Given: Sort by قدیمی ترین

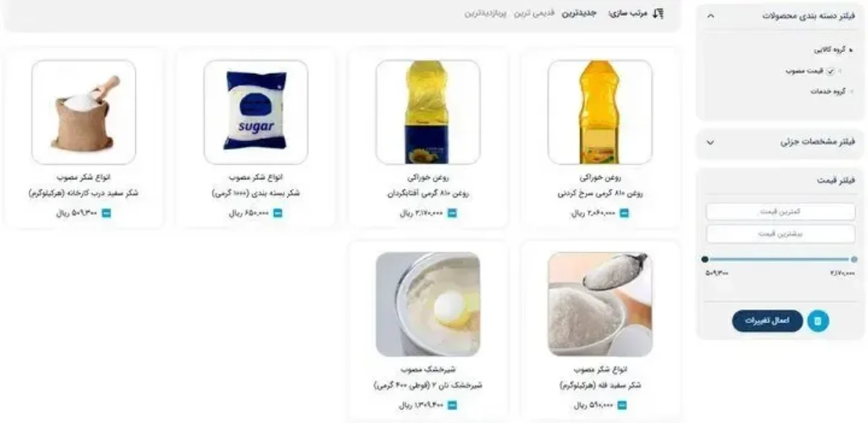Looking at the screenshot, I should [x=534, y=14].
